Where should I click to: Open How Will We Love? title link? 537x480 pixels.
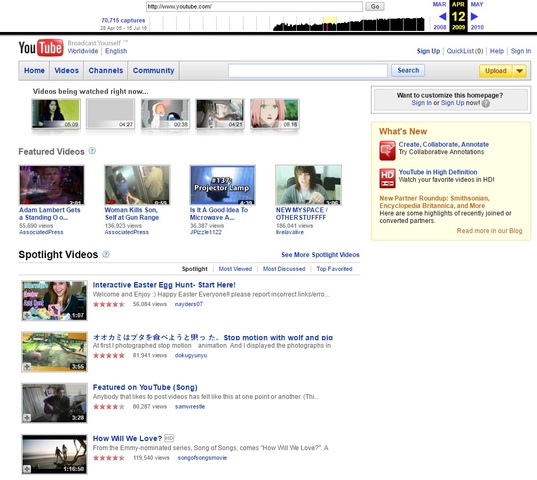pos(127,438)
